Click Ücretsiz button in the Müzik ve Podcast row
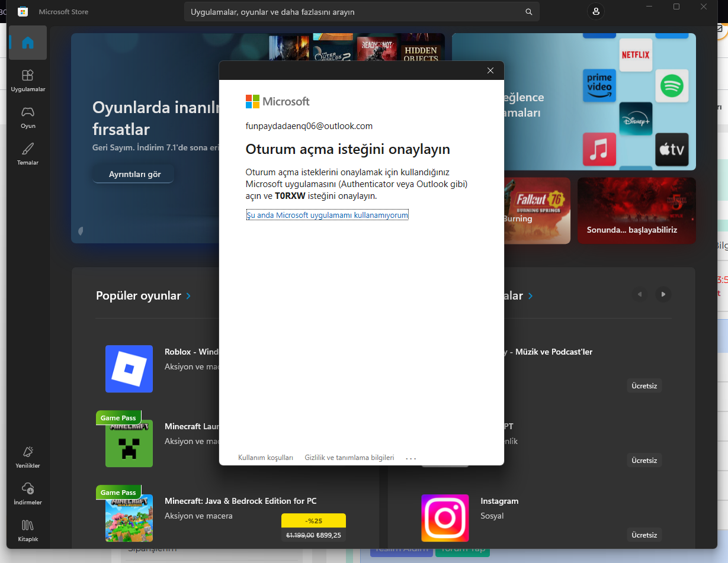The width and height of the screenshot is (728, 563). coord(644,385)
